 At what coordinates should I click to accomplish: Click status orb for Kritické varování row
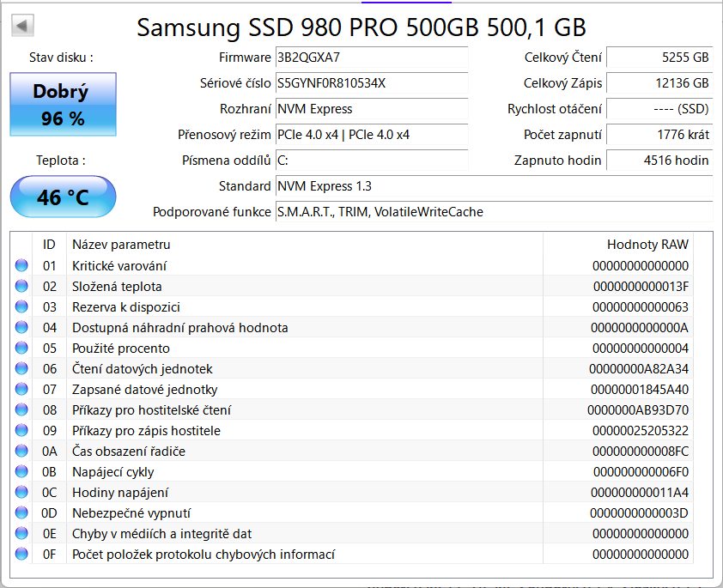tap(21, 266)
